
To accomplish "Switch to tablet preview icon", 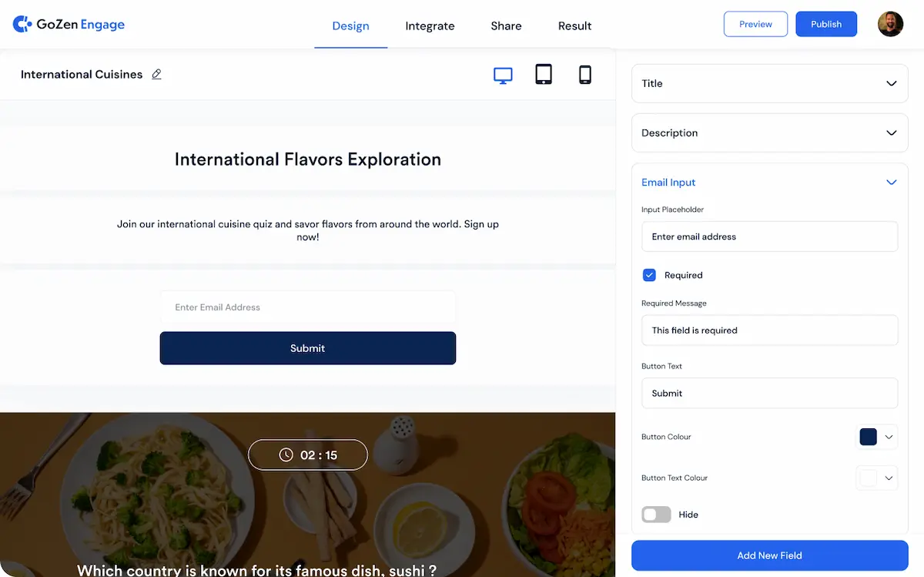I will pos(544,75).
